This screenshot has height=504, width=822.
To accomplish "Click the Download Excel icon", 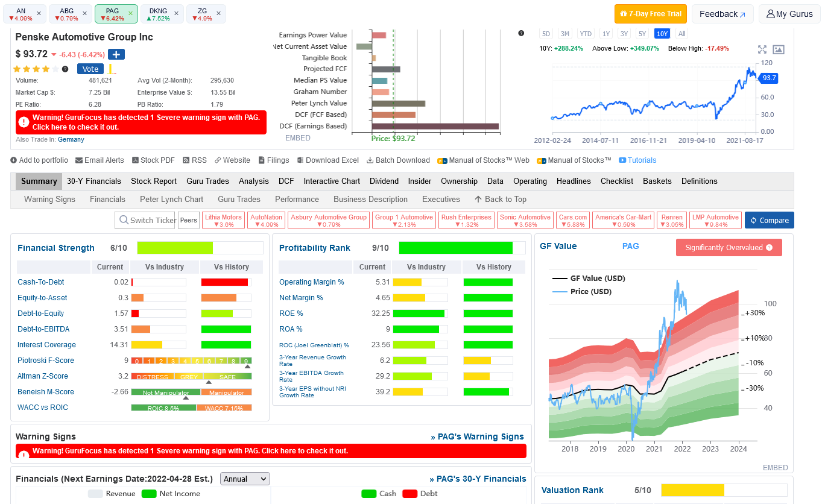I will click(300, 160).
